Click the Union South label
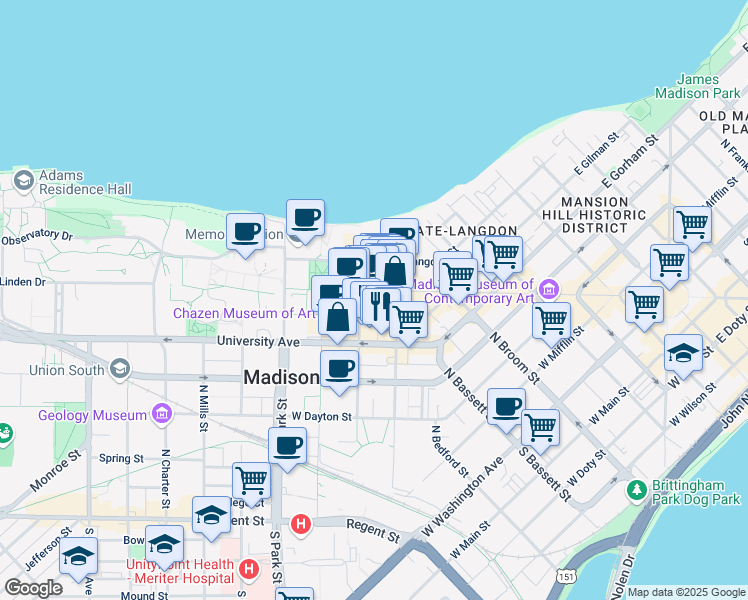 (66, 370)
